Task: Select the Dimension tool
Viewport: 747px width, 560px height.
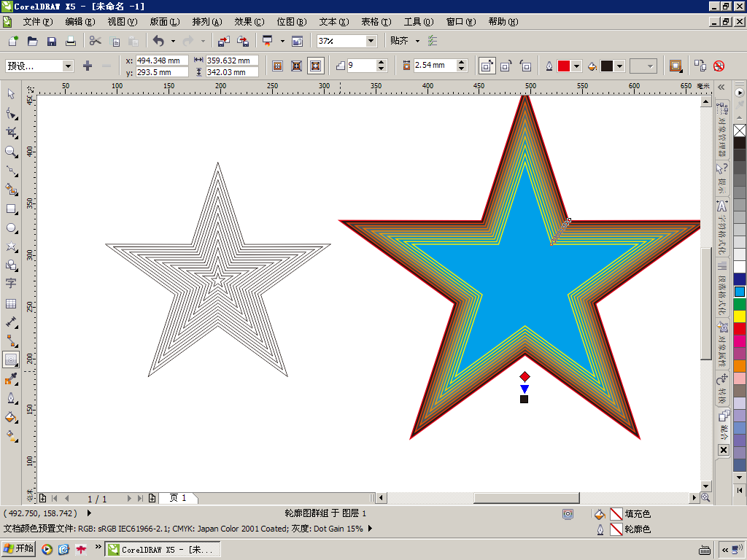Action: pos(11,322)
